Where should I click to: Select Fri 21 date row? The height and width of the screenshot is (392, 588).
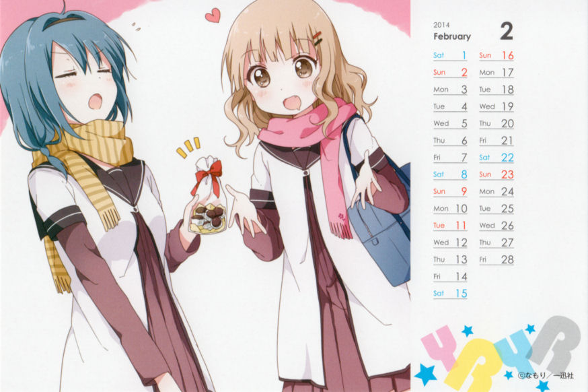click(x=496, y=140)
